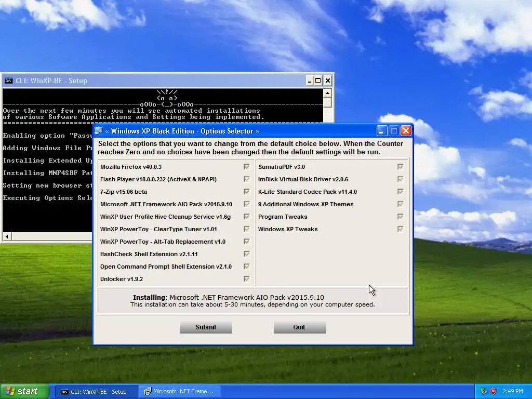Click scroll up arrow in CLI window
Screen dimensions: 532x399
[x=327, y=93]
